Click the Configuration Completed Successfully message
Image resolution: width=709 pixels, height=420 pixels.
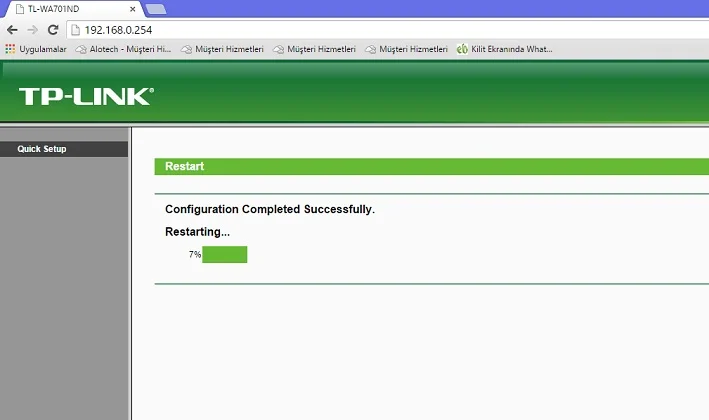(269, 210)
